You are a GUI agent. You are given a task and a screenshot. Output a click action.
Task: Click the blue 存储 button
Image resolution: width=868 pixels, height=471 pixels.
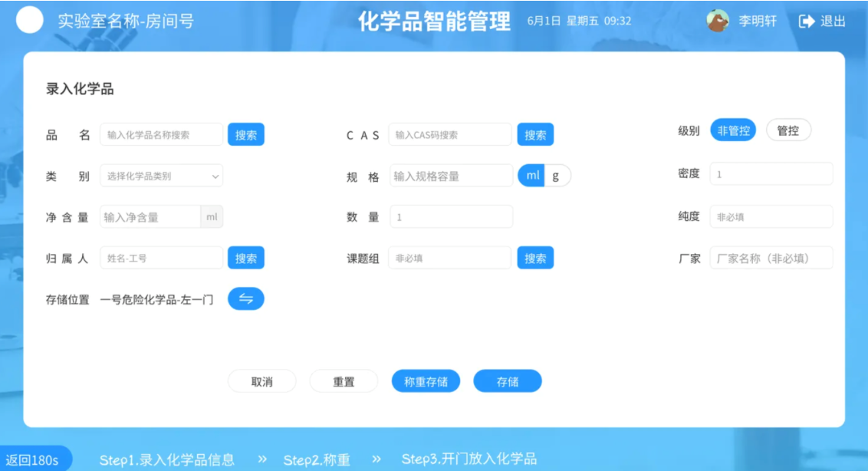coord(508,381)
